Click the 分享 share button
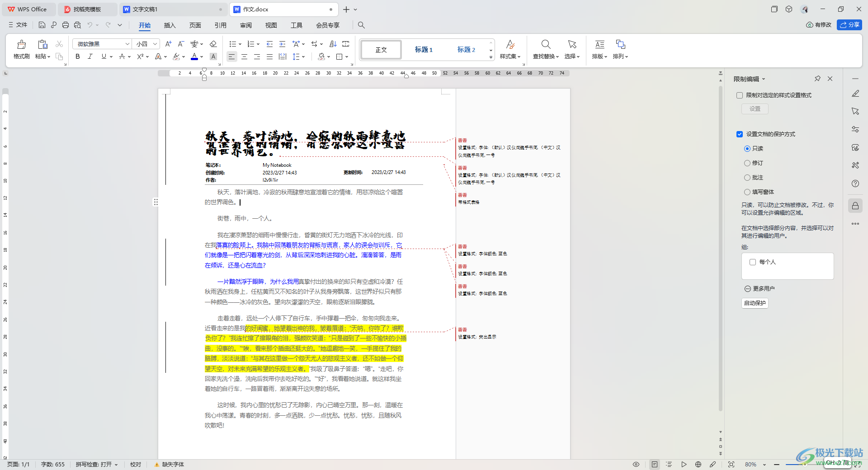 [849, 25]
